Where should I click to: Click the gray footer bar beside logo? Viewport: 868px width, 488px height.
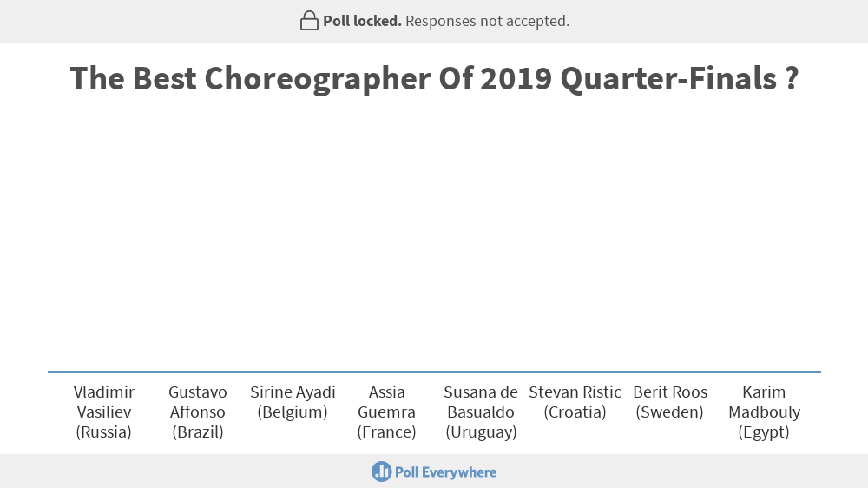pyautogui.click(x=664, y=472)
